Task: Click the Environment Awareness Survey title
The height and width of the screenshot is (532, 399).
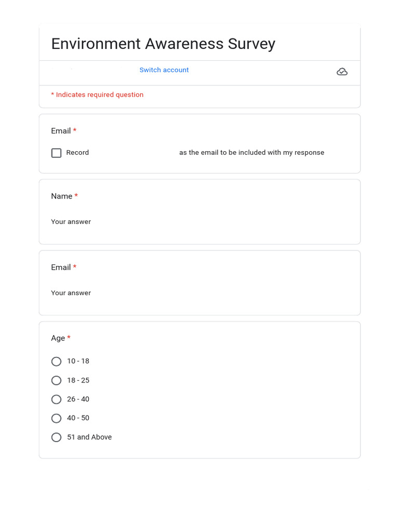Action: [163, 44]
